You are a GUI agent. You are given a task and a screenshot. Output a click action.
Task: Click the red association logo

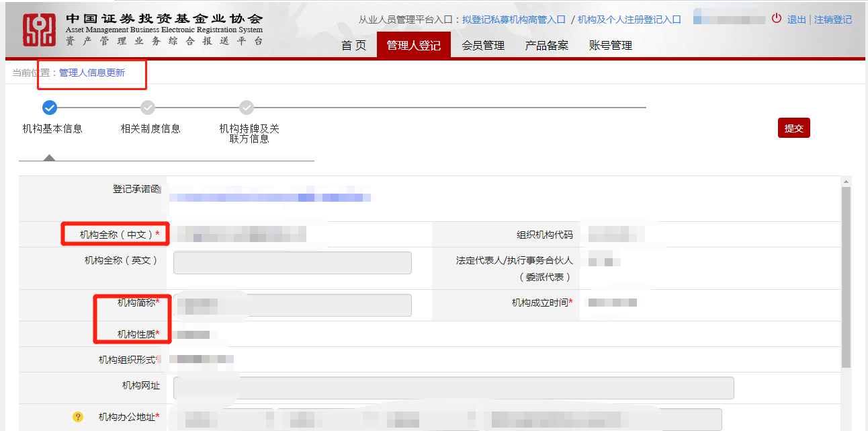(40, 30)
